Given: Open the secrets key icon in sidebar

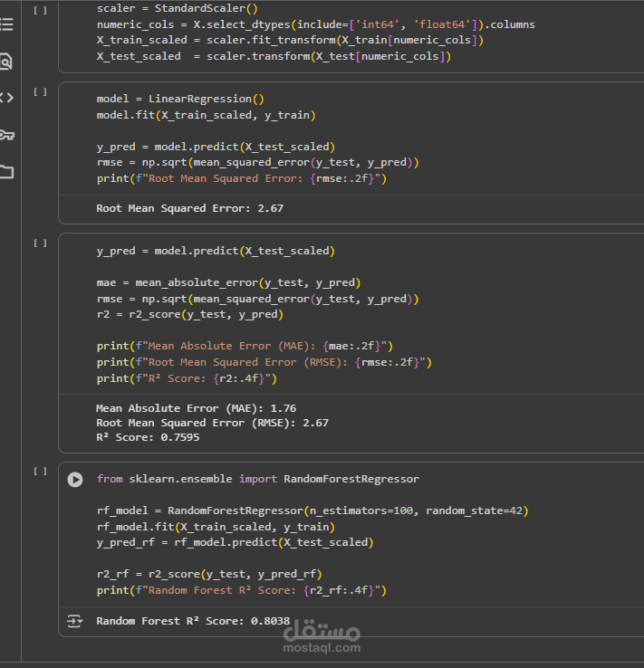Looking at the screenshot, I should [x=7, y=135].
